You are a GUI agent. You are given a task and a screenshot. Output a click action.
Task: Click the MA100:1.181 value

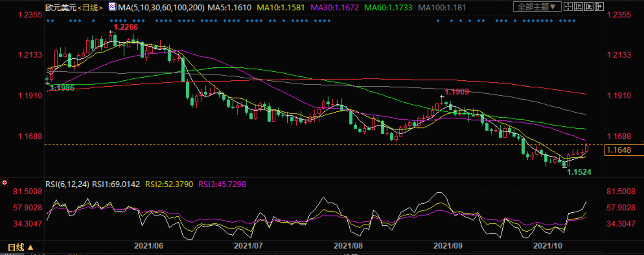point(443,8)
